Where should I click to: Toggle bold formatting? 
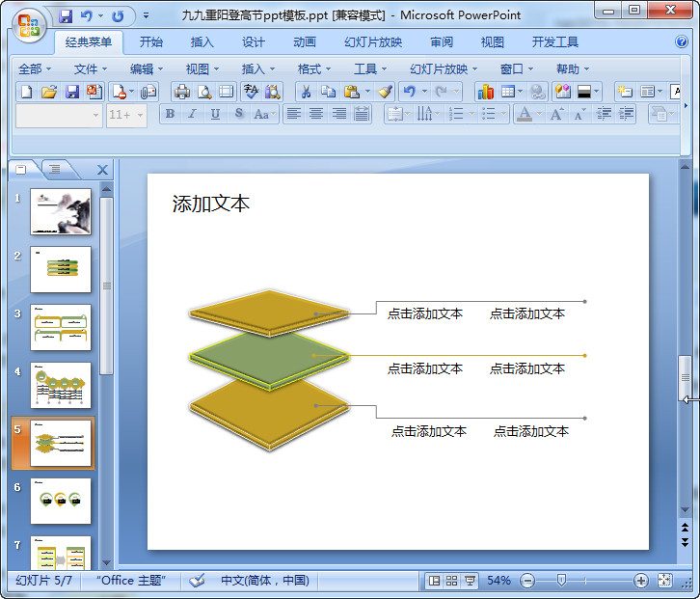(170, 114)
